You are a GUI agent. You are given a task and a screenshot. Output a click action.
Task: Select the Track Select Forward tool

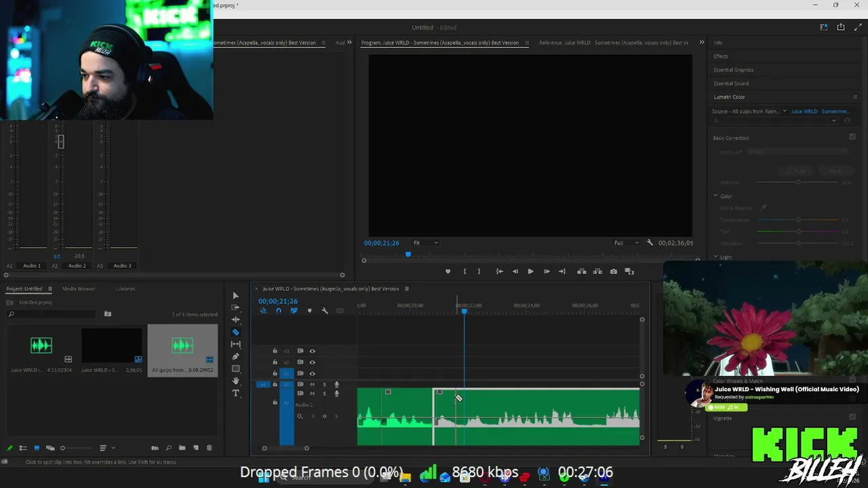click(x=235, y=308)
